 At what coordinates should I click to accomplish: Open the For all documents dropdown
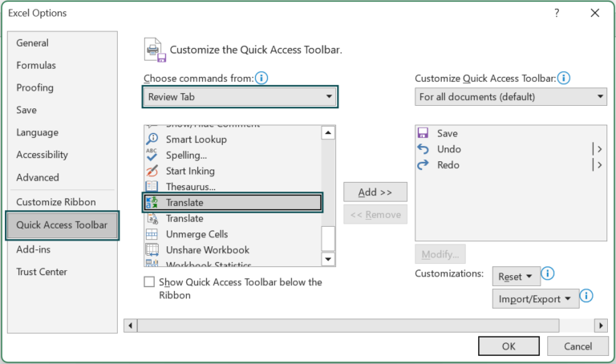pyautogui.click(x=511, y=96)
